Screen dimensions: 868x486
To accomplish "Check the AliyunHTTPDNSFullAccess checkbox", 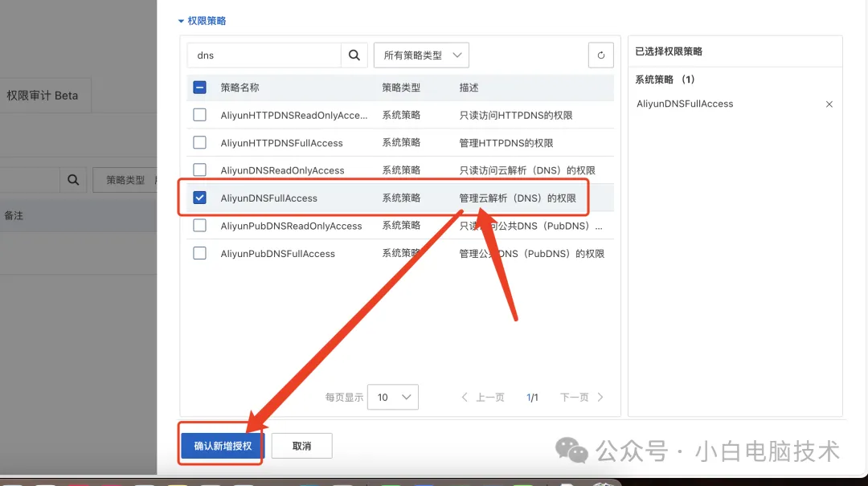I will (x=199, y=142).
